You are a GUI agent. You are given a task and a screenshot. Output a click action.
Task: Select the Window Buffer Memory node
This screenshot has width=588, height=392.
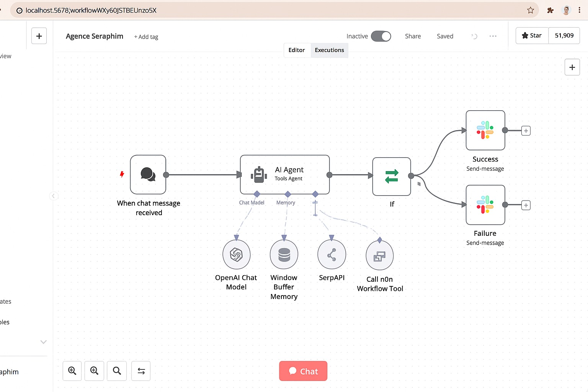point(284,254)
